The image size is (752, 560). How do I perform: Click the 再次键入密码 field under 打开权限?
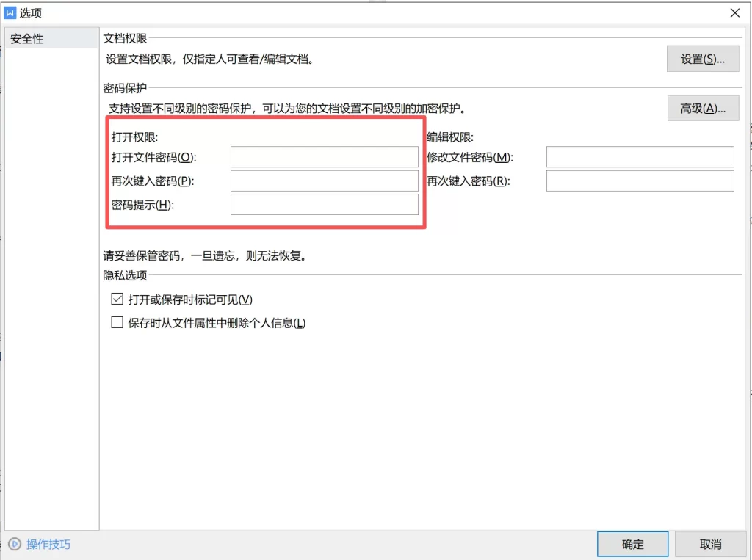point(324,180)
